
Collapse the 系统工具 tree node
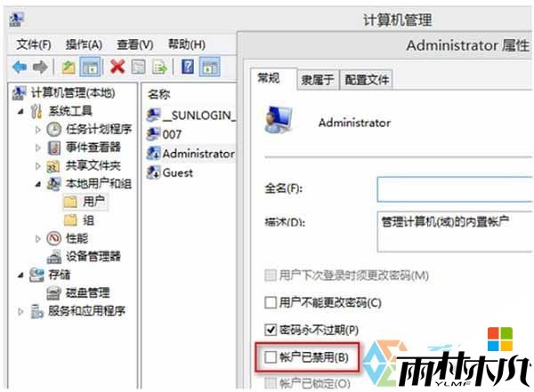click(x=21, y=111)
